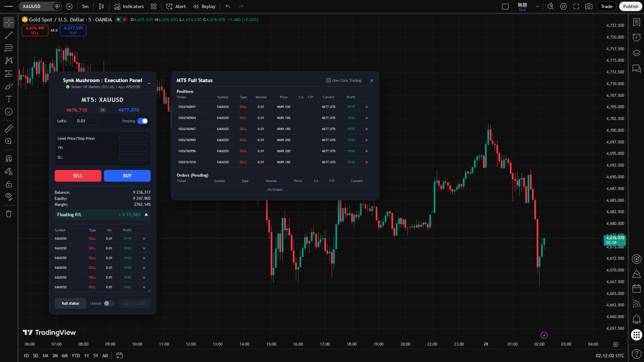Open the news feed panel
The height and width of the screenshot is (362, 644).
coord(636,304)
